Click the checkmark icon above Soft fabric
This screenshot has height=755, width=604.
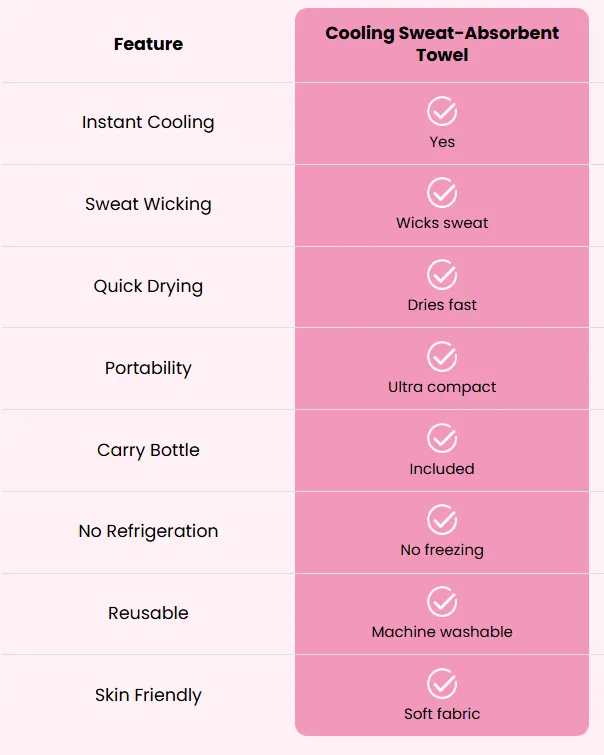(442, 683)
